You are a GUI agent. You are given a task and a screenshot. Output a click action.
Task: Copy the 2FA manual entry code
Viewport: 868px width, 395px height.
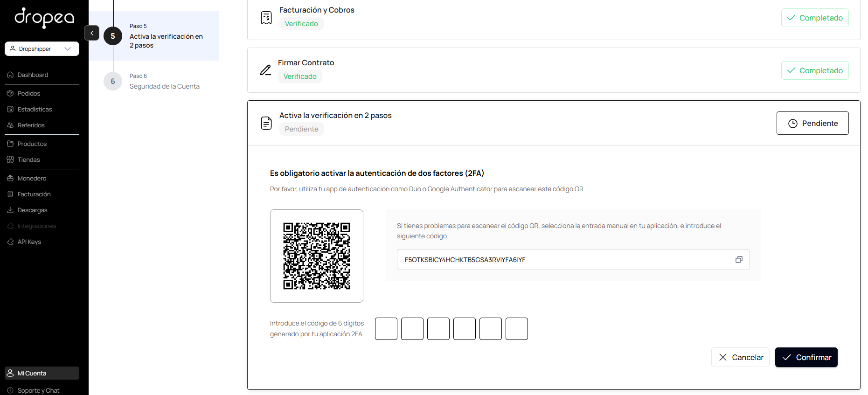click(x=739, y=260)
